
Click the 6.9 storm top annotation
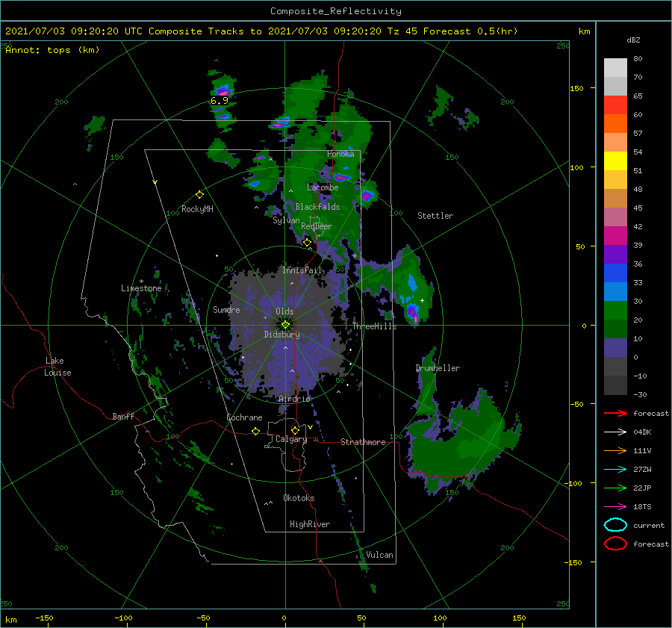click(220, 101)
